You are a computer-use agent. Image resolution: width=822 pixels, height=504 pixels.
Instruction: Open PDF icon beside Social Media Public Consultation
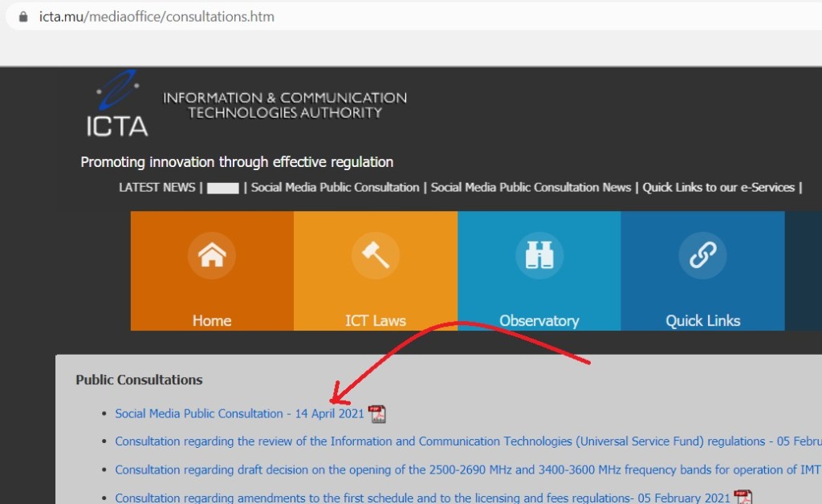[x=376, y=414]
